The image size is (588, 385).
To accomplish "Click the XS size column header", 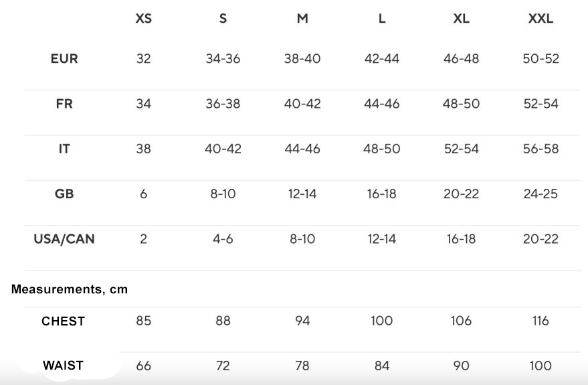I will 143,19.
